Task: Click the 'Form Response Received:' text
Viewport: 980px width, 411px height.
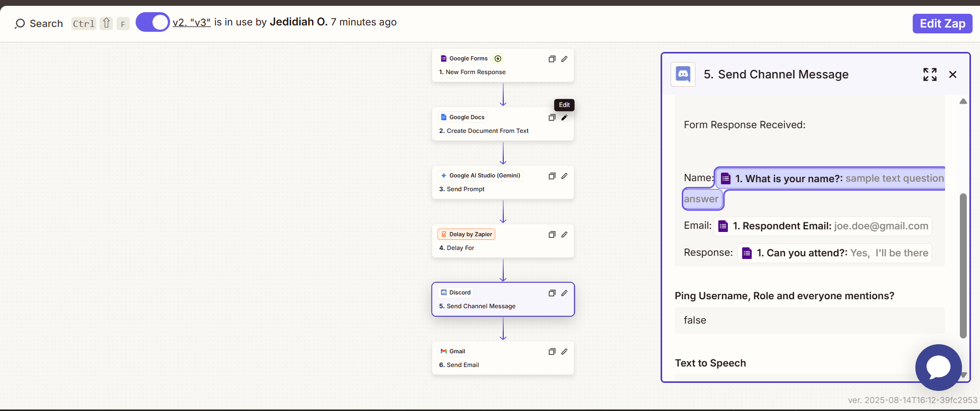Action: tap(744, 125)
